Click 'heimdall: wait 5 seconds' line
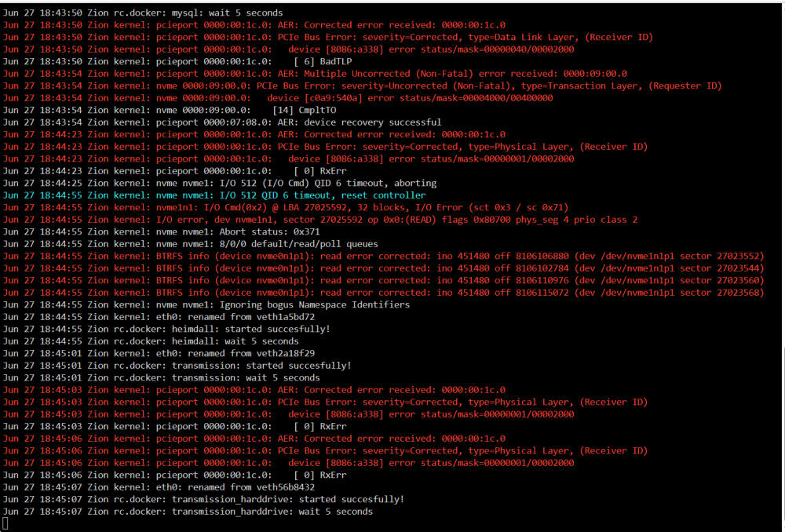 coord(151,341)
